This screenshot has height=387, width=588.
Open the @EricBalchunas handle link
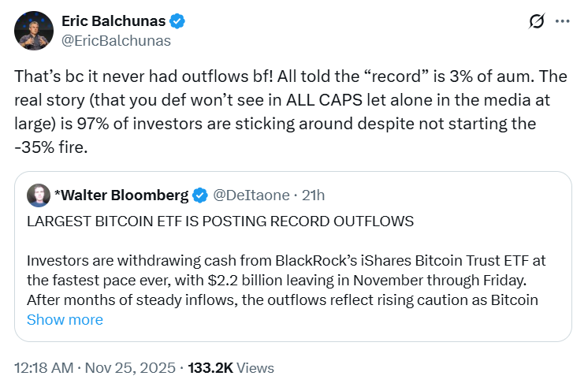(x=116, y=40)
